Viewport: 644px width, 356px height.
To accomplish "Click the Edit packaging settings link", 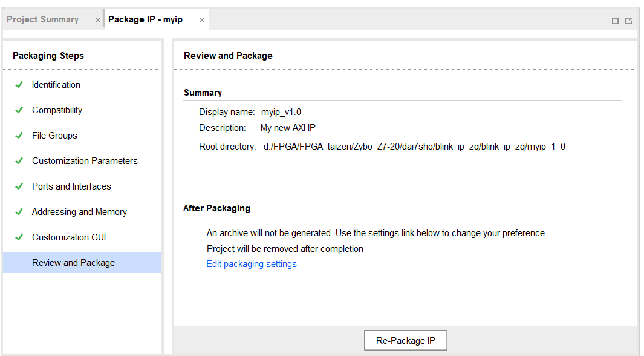I will (252, 264).
